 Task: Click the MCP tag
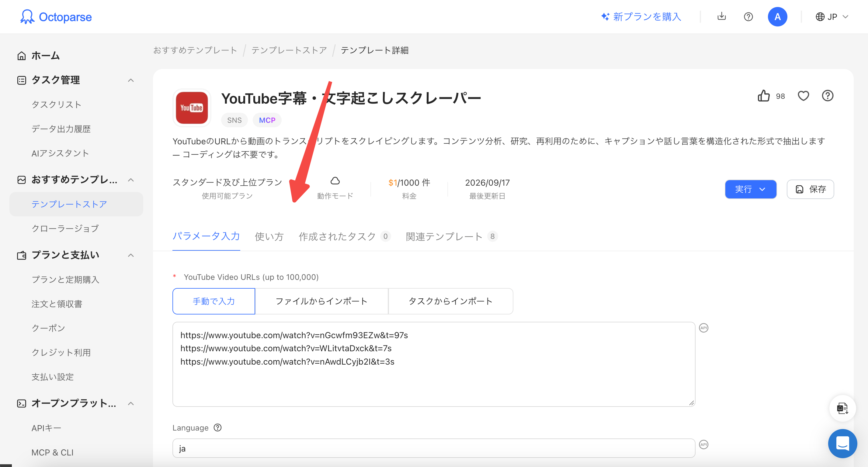267,120
